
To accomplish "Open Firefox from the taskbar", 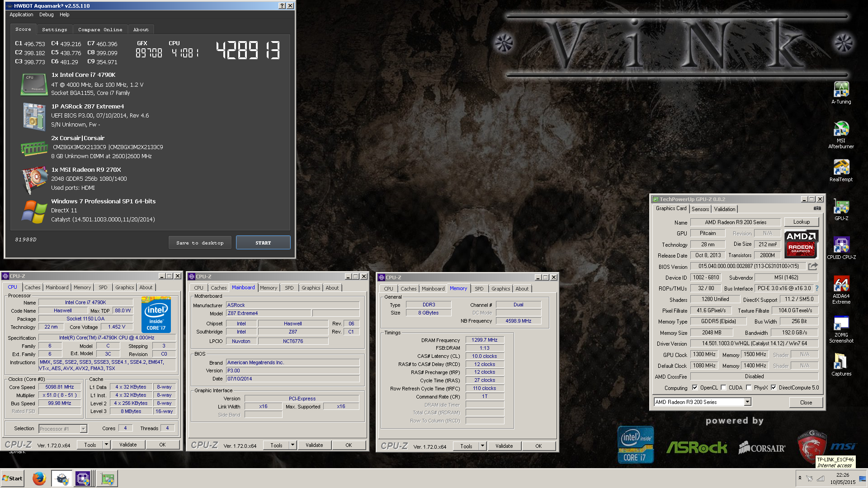I will [39, 478].
